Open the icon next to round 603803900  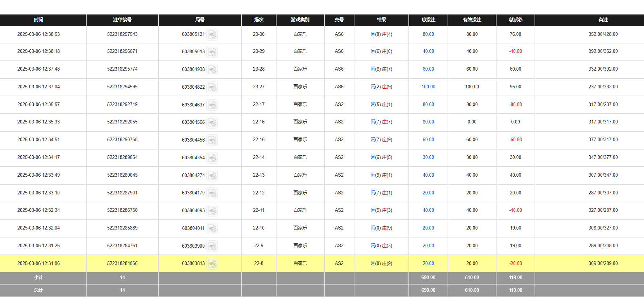click(212, 246)
